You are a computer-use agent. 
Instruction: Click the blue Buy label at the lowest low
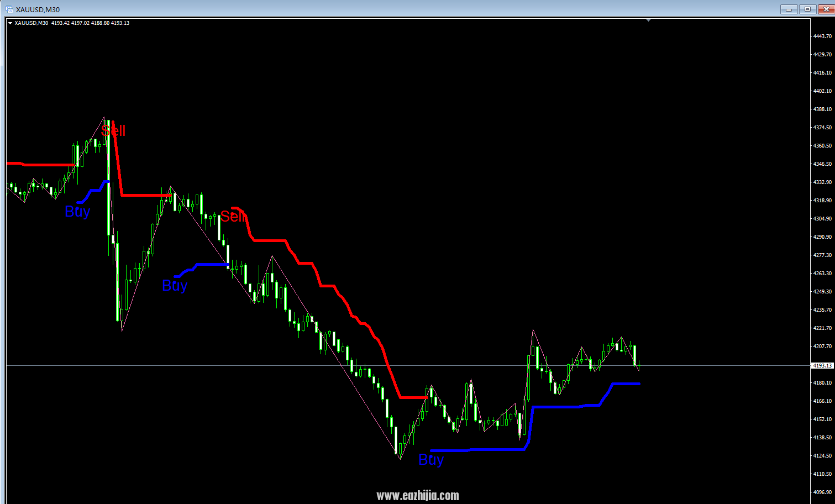pyautogui.click(x=431, y=460)
